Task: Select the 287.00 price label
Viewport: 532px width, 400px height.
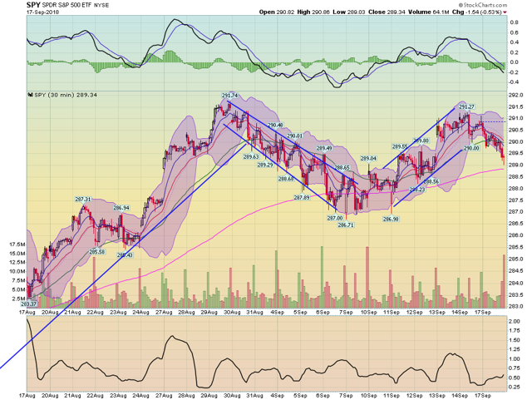Action: [335, 219]
